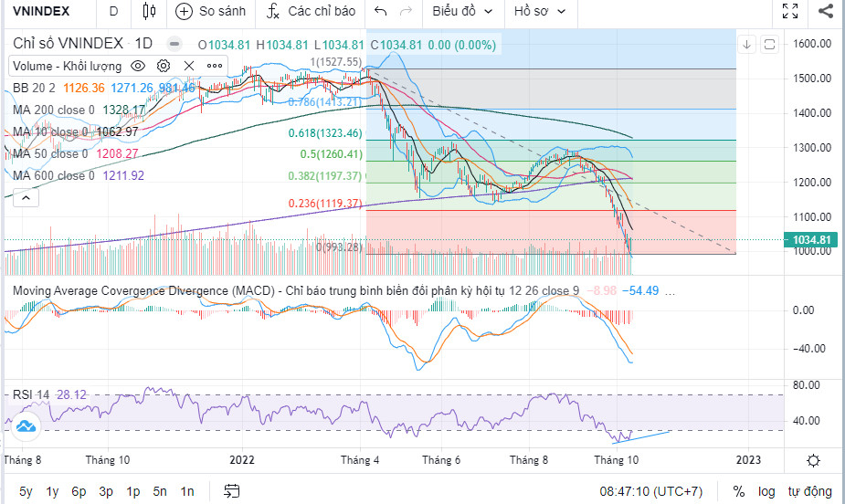Click the So sánh compare button label
Viewport: 845px width, 504px height.
coord(222,11)
